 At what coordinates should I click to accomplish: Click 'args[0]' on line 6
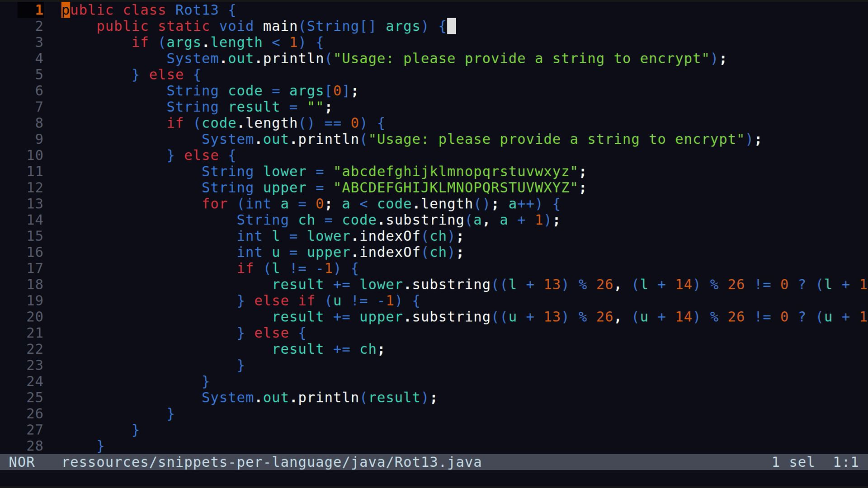320,91
